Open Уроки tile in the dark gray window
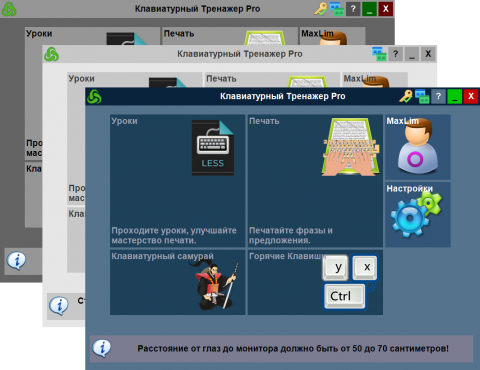 pos(93,36)
